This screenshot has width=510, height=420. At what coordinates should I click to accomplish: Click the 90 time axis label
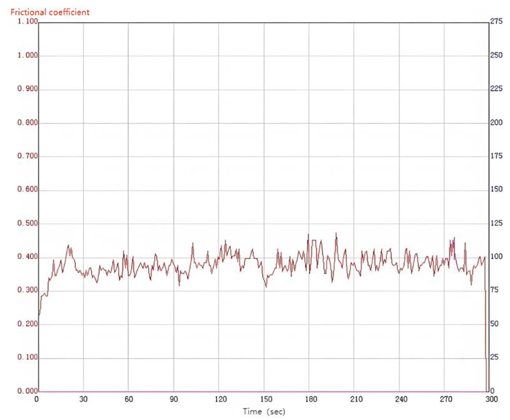(x=174, y=399)
